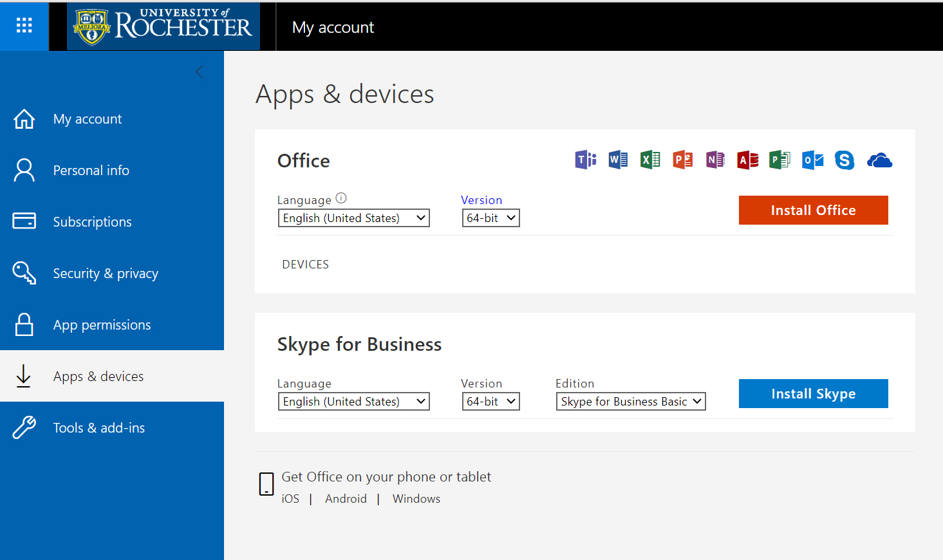Click the phone icon near Get Office
Image resolution: width=943 pixels, height=560 pixels.
[x=266, y=484]
